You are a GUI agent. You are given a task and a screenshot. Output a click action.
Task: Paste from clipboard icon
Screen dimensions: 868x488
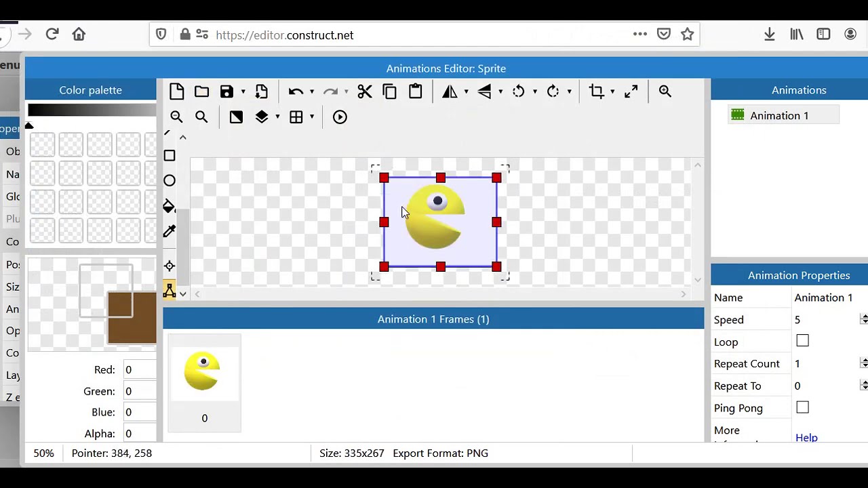coord(416,91)
